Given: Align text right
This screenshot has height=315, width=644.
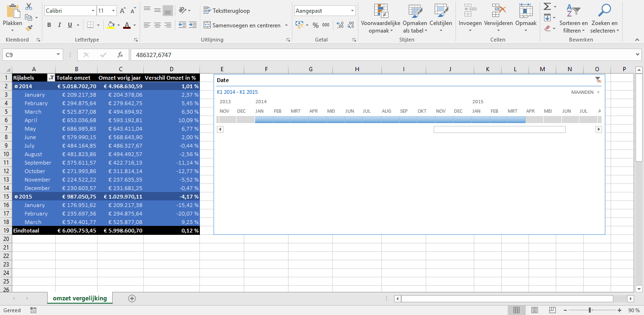Looking at the screenshot, I should pyautogui.click(x=167, y=25).
